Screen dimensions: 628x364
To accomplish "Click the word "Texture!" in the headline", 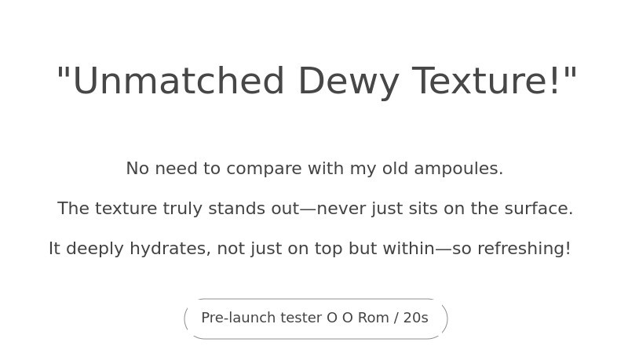I will click(x=487, y=82).
